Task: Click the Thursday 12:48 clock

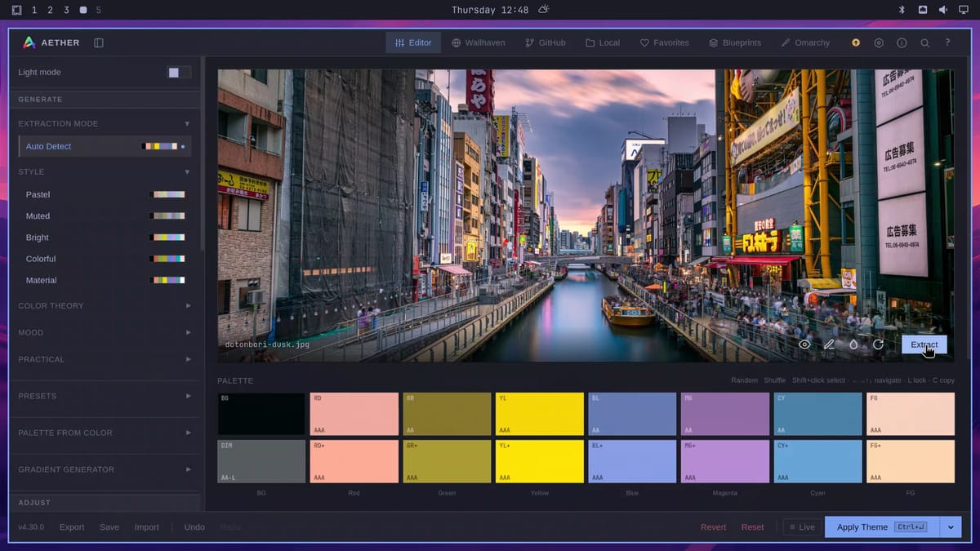Action: (x=490, y=10)
